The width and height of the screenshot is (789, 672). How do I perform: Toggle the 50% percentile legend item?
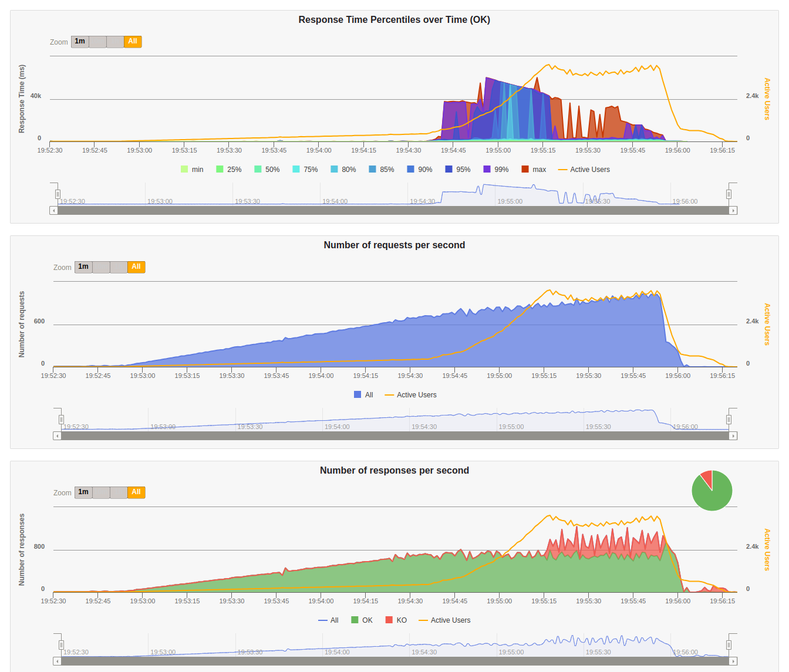[x=267, y=170]
